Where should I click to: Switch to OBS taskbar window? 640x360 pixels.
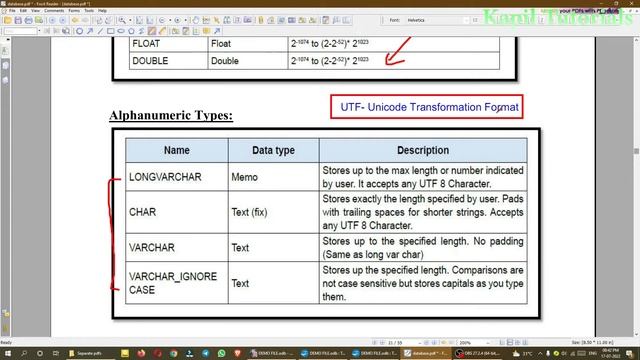coord(479,353)
